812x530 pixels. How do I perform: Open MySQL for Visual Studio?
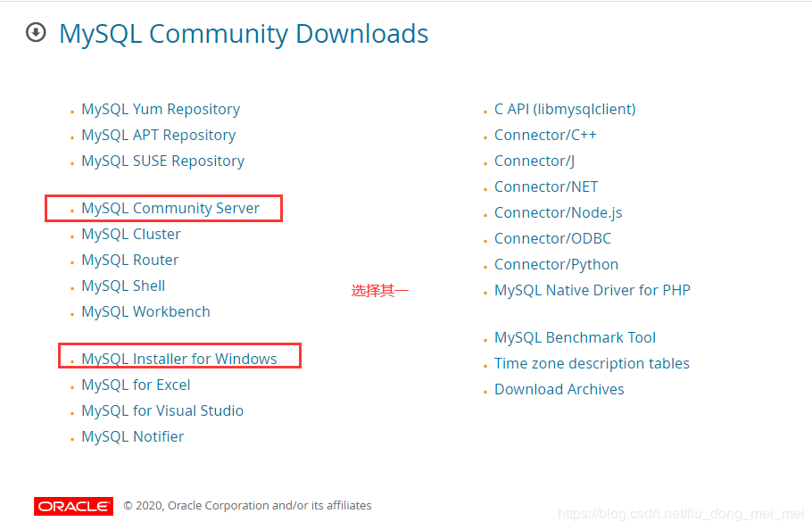162,410
